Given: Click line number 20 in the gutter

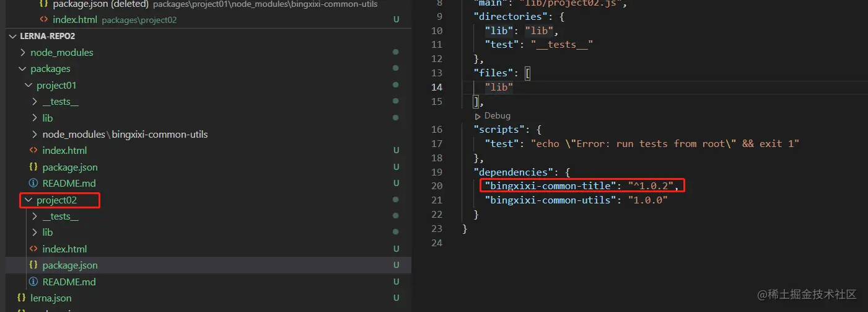Looking at the screenshot, I should click(x=437, y=186).
